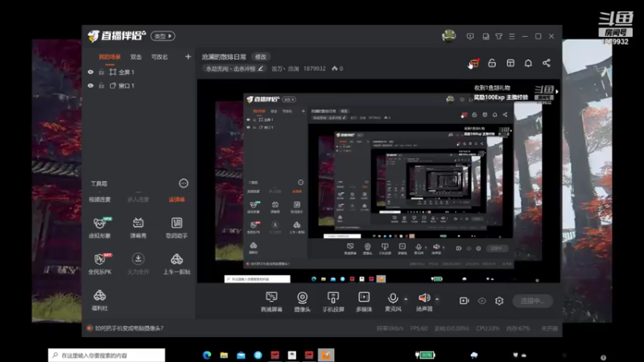The height and width of the screenshot is (362, 644).
Task: Click the weather cloud icon in taskbar
Action: (x=474, y=355)
